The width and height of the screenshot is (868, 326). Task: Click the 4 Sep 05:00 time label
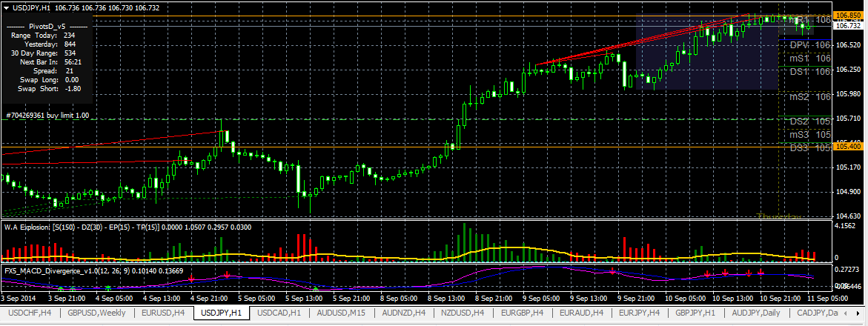(115, 298)
